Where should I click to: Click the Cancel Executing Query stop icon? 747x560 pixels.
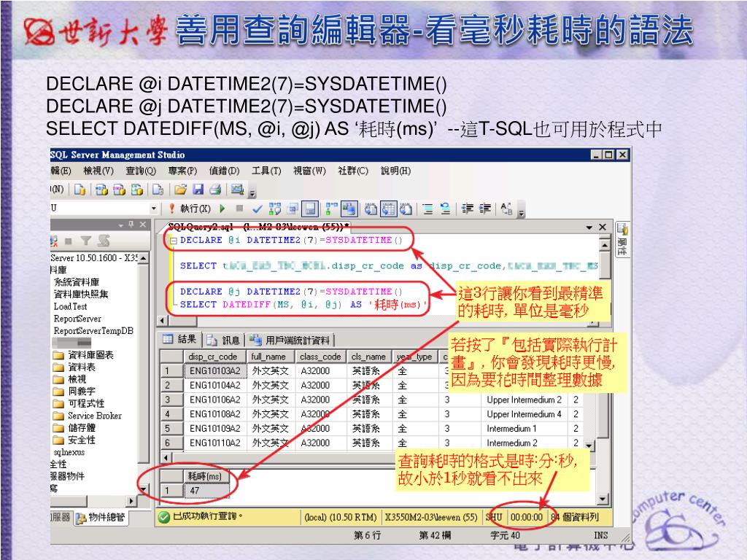tap(239, 208)
